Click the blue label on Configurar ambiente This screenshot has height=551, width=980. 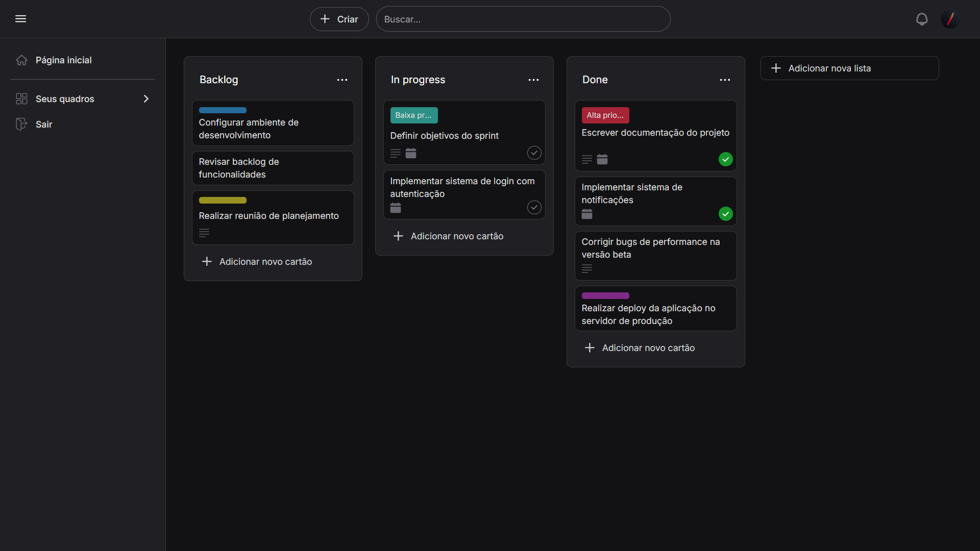pos(223,110)
